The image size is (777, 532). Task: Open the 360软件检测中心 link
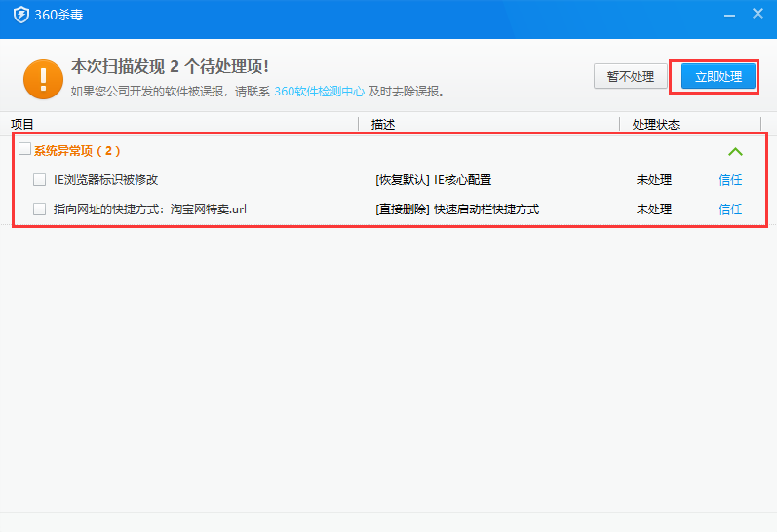click(x=319, y=92)
